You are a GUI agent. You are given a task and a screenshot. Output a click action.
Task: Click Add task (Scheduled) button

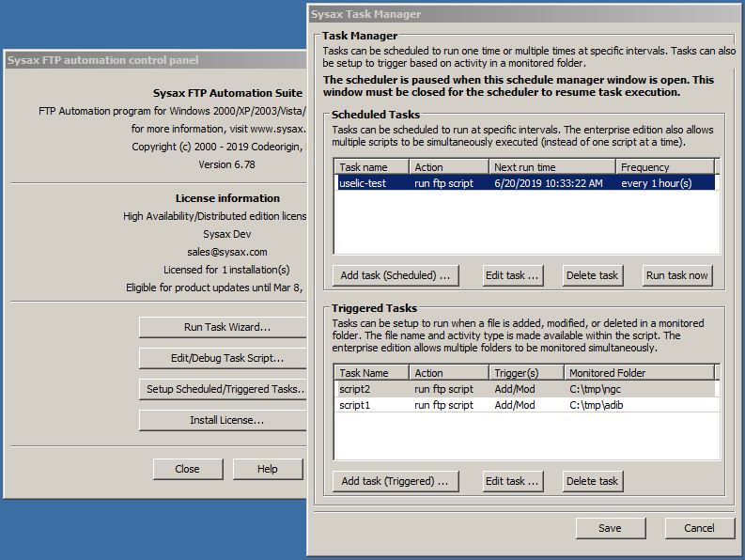point(396,275)
